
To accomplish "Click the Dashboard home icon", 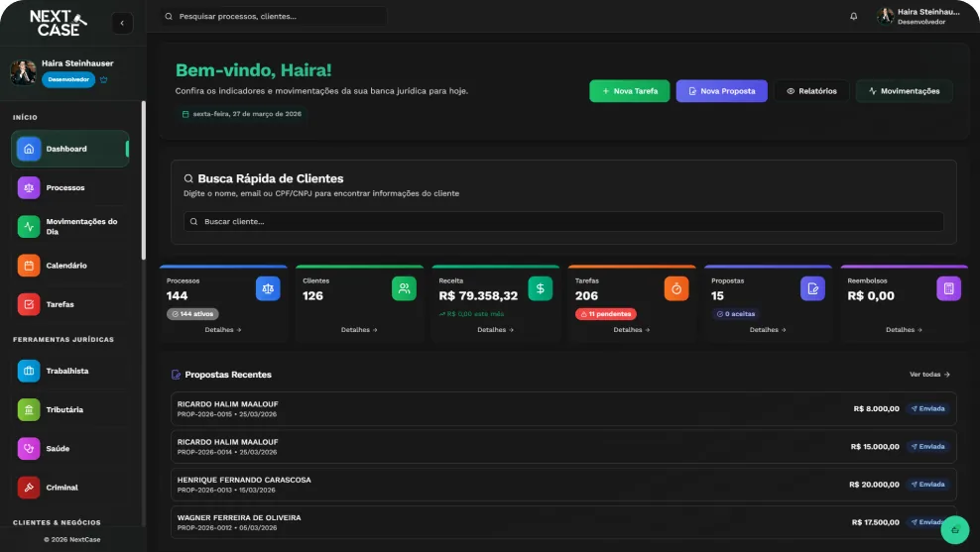I will (29, 149).
